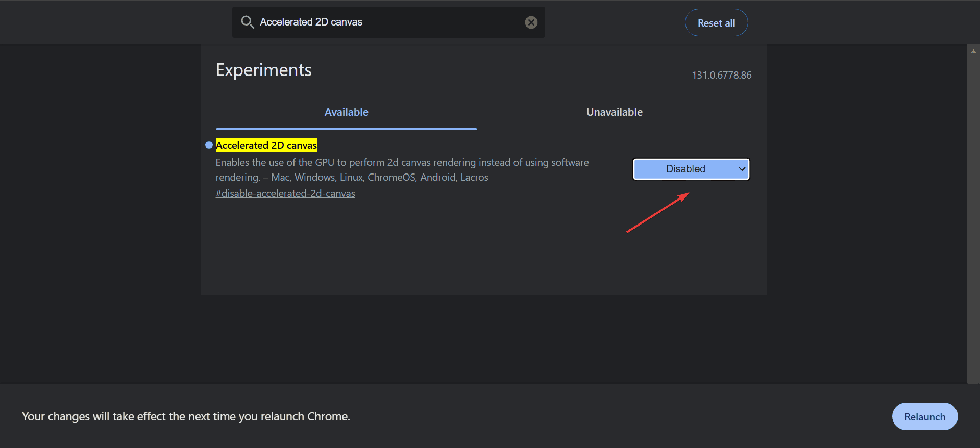This screenshot has height=448, width=980.
Task: Click the scrollbar up arrow
Action: point(973,51)
